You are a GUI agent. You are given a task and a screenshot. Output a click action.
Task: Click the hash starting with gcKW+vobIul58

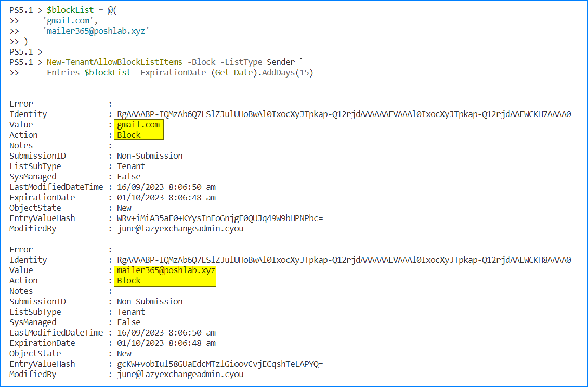coord(220,364)
